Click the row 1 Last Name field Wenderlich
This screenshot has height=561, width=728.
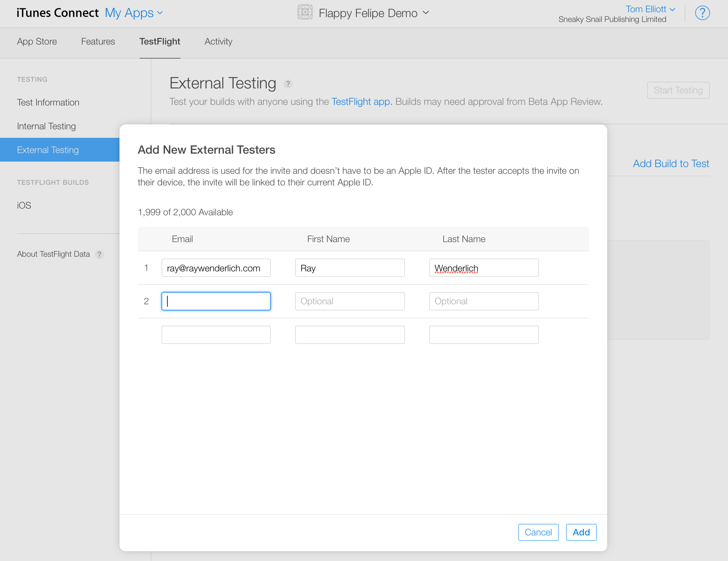[484, 268]
